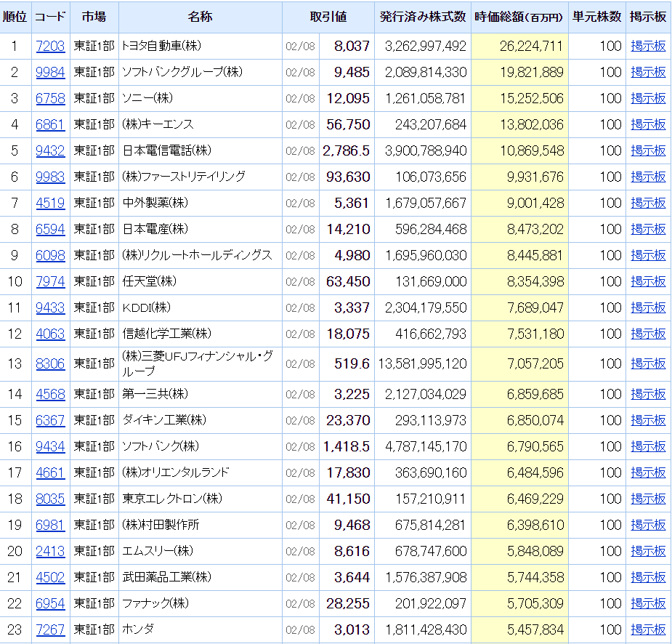The width and height of the screenshot is (672, 644).
Task: Open stock code 7203 link
Action: (x=50, y=46)
